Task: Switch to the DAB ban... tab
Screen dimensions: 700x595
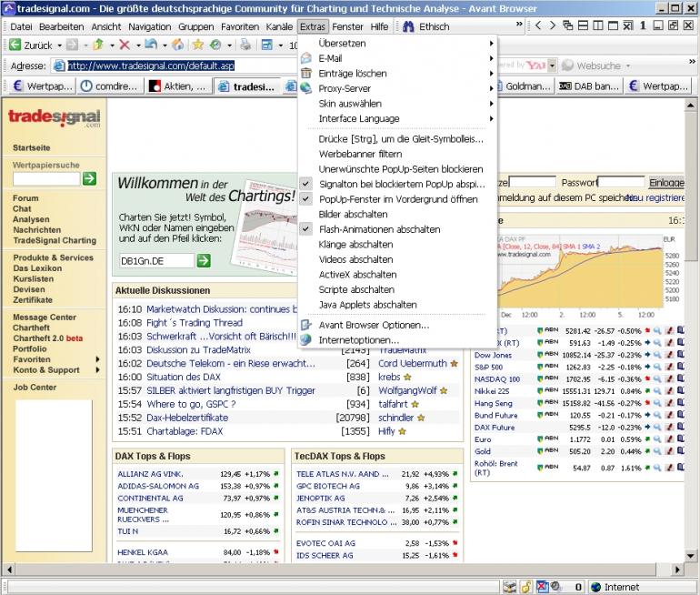Action: click(x=589, y=86)
